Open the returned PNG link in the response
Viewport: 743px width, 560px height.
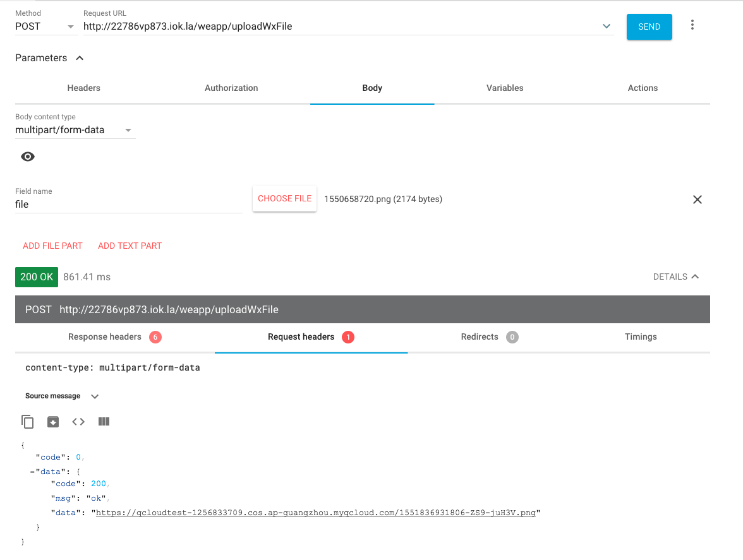[315, 512]
